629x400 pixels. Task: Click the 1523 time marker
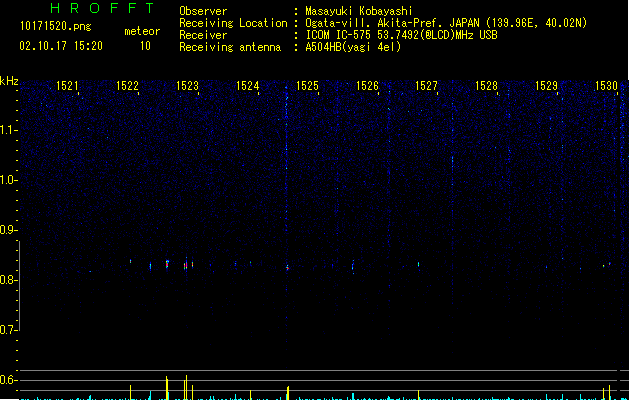187,86
